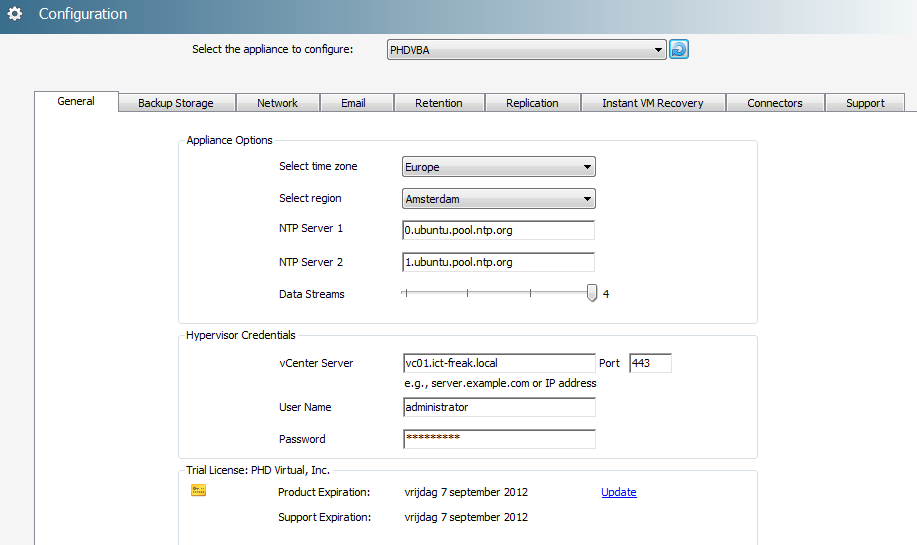
Task: Click the NTP Server 1 field
Action: coord(498,231)
